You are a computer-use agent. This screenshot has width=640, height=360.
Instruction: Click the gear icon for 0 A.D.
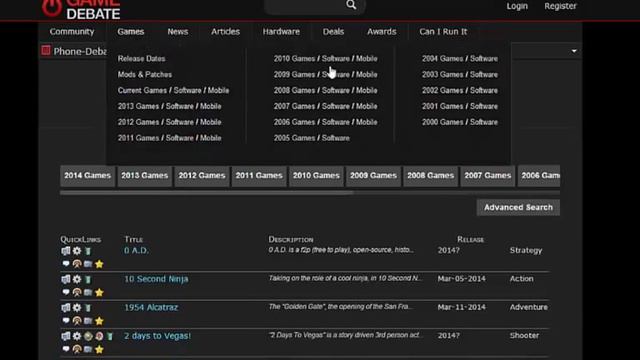(77, 251)
